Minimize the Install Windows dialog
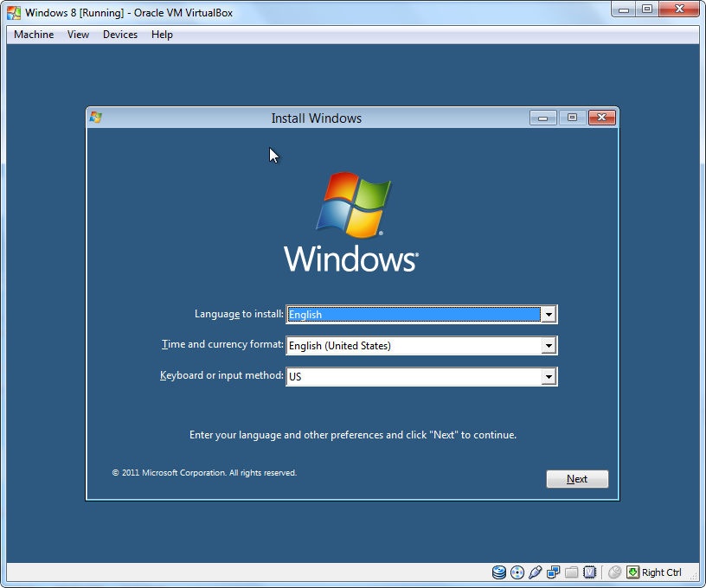This screenshot has width=706, height=588. pos(543,118)
